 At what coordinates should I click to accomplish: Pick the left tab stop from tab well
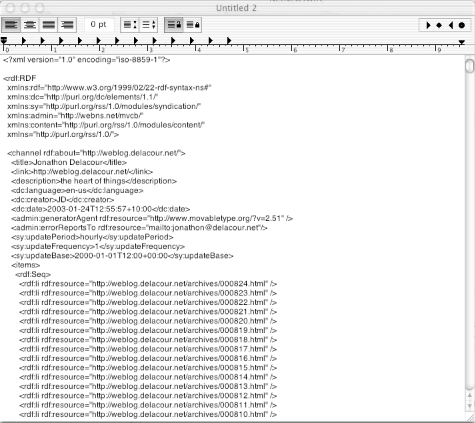[x=428, y=25]
